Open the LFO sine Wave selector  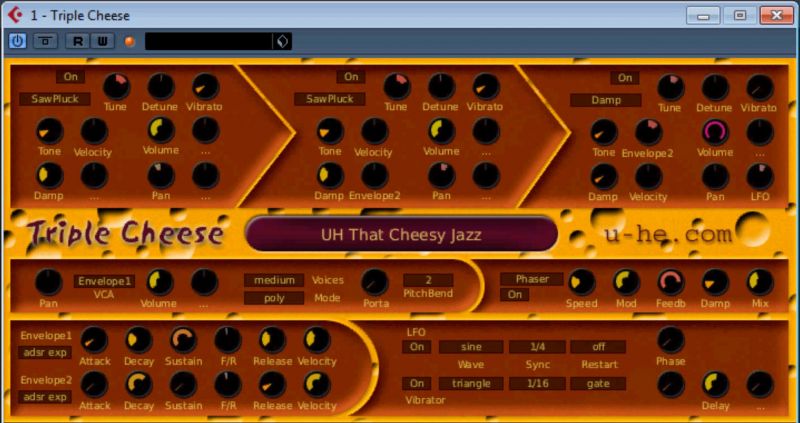[x=471, y=347]
